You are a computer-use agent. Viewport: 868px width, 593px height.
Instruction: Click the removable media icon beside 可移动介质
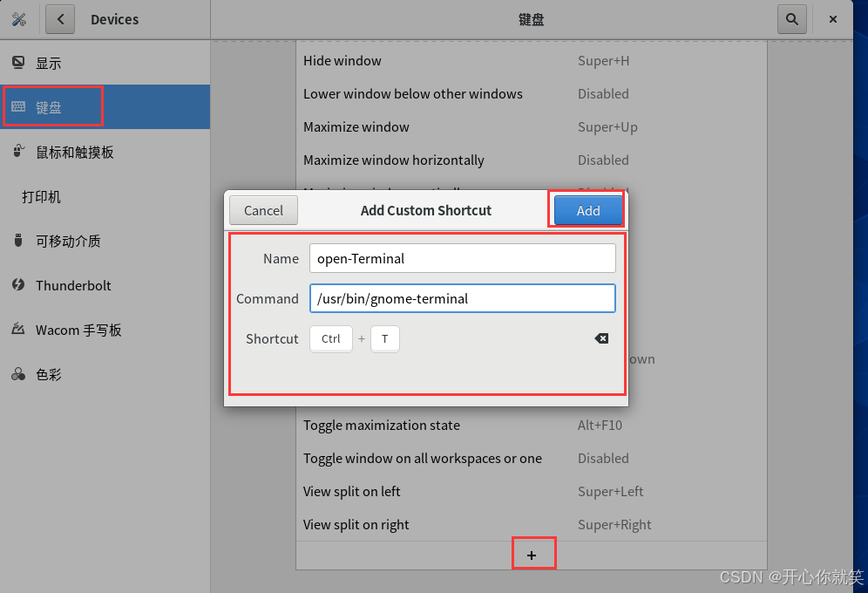coord(18,241)
